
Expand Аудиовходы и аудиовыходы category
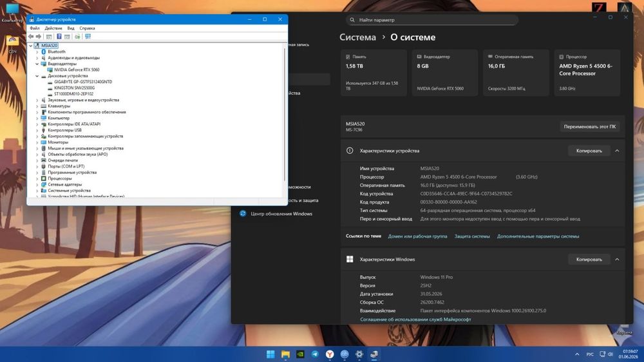pos(37,58)
